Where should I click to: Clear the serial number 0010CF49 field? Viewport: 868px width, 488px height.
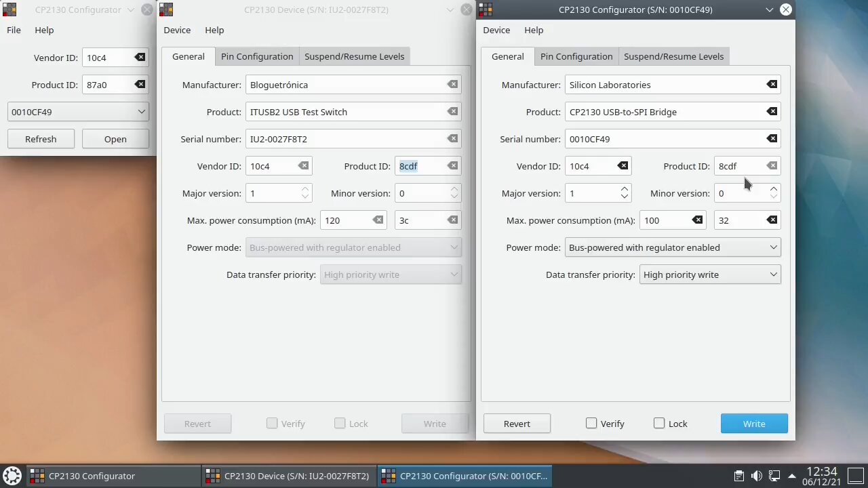coord(772,139)
